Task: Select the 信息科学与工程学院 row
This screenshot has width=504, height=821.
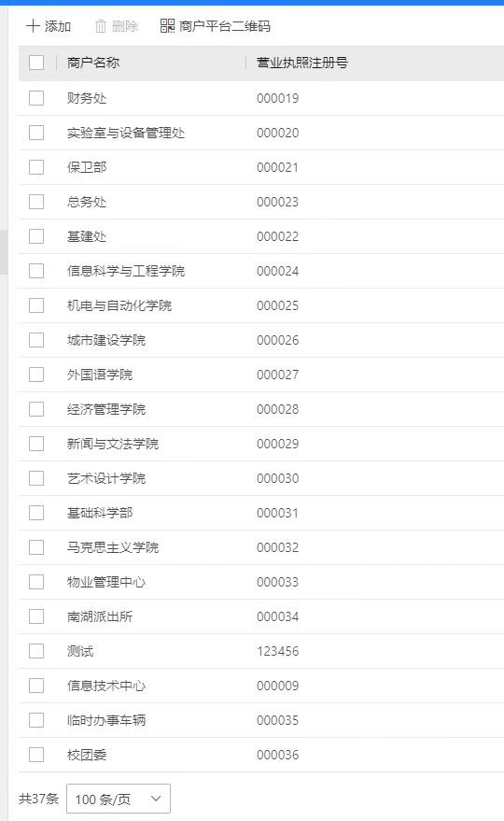Action: [x=261, y=271]
